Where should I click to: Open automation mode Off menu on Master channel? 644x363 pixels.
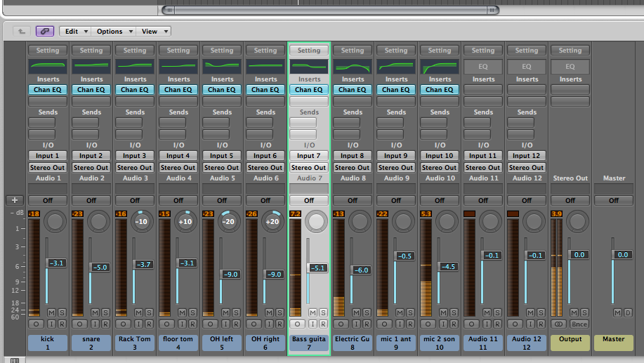614,200
